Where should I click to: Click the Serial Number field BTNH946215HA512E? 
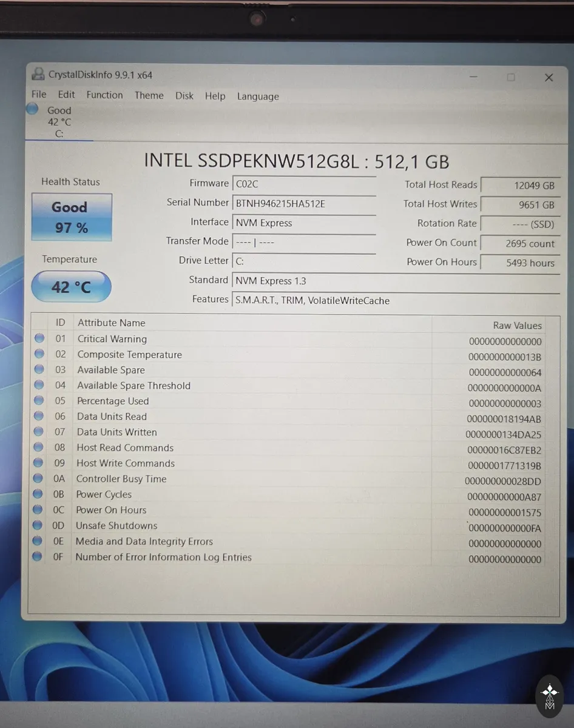tap(304, 204)
